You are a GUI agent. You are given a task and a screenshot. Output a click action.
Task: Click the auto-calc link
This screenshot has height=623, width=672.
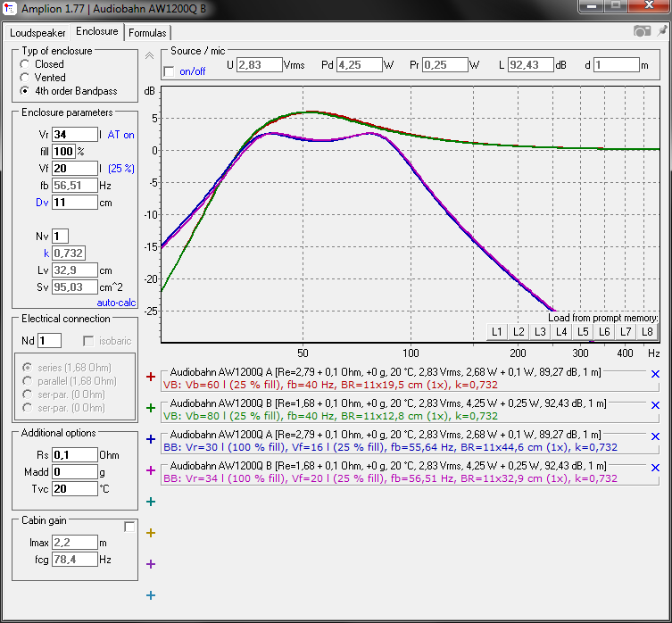coord(116,303)
